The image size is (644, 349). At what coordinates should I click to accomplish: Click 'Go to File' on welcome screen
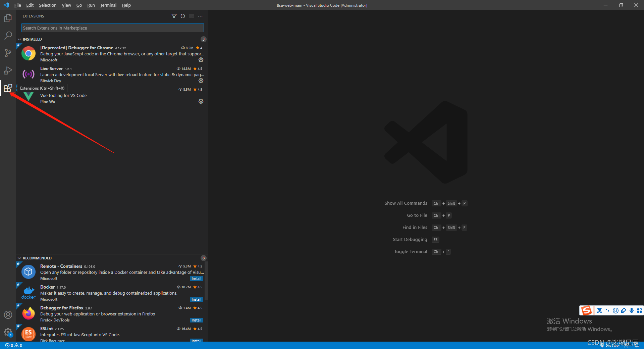pos(417,215)
